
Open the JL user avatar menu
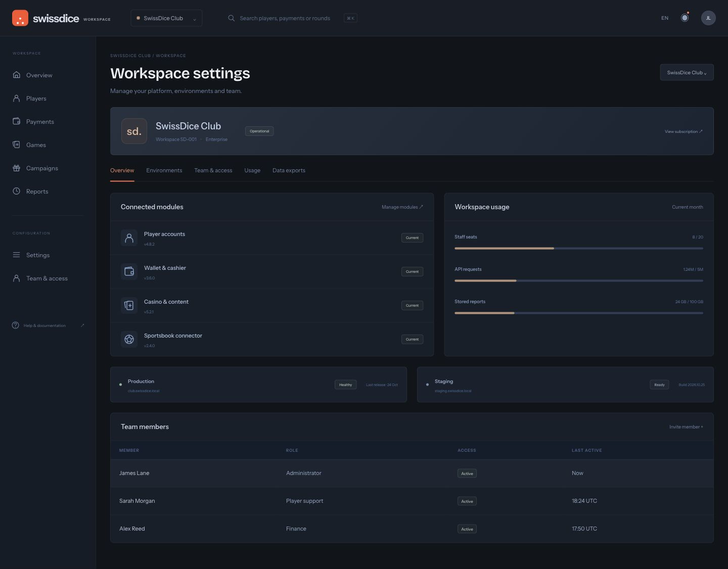pos(708,18)
